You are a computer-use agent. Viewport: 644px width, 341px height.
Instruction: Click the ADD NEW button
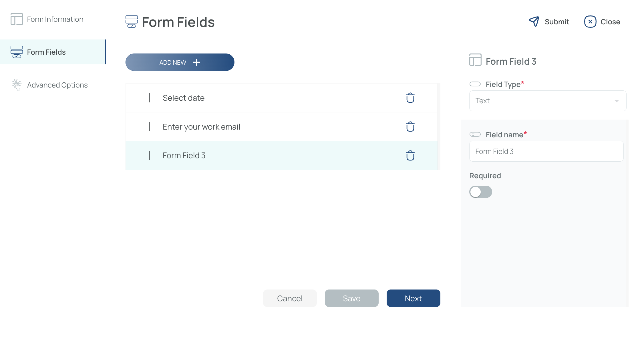(x=180, y=62)
